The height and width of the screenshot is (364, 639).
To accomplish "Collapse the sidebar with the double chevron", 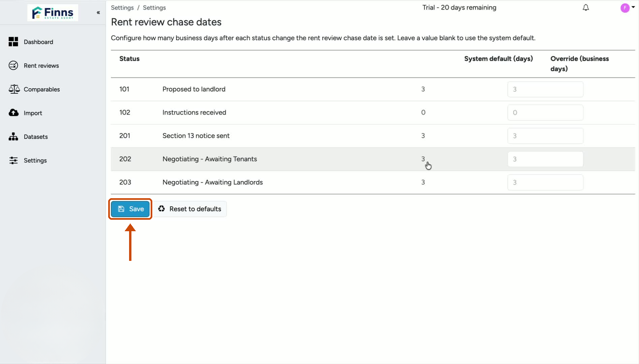I will (98, 12).
